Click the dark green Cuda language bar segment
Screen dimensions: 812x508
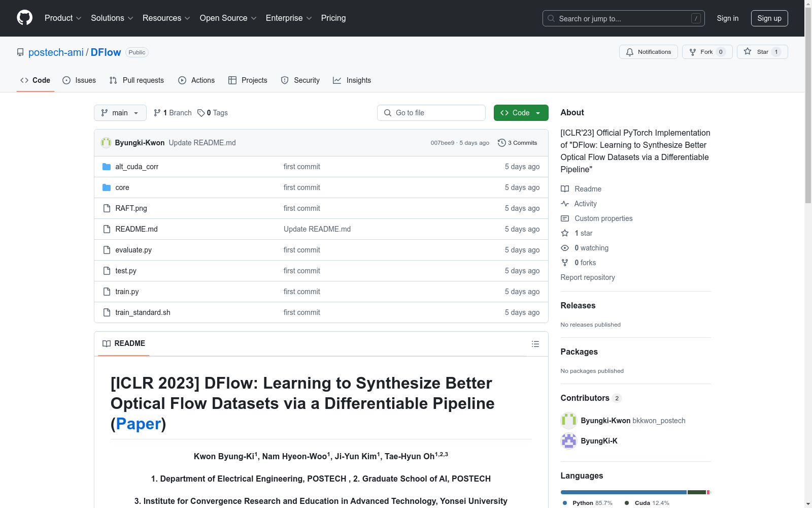(697, 492)
